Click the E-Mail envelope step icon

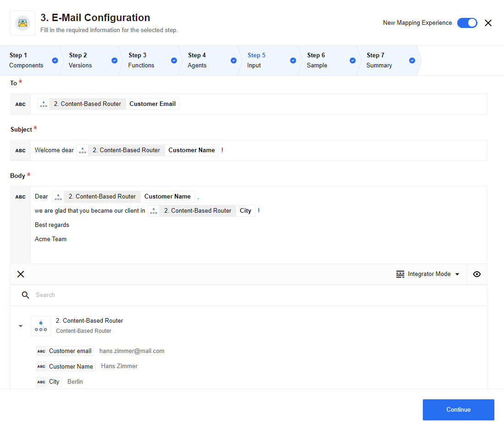click(22, 23)
